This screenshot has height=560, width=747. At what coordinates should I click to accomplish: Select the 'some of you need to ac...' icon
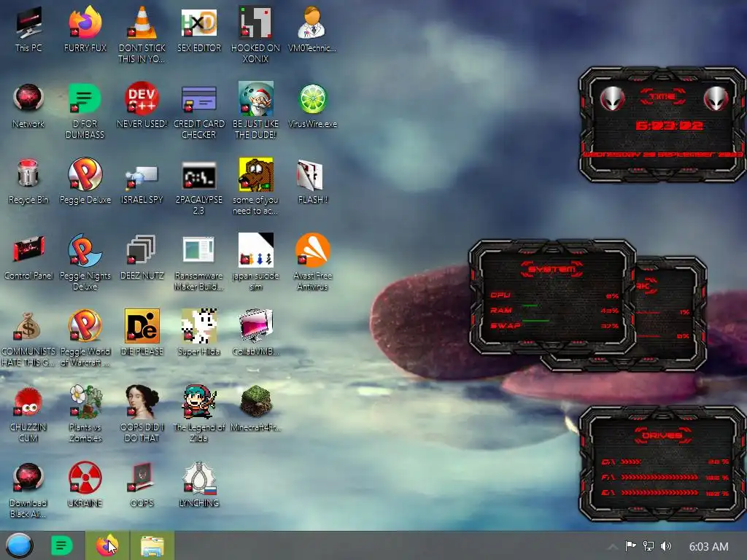coord(256,187)
